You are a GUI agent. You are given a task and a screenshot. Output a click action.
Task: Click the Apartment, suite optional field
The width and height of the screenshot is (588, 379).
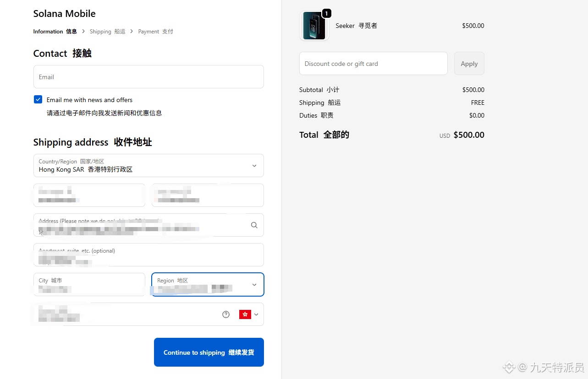click(x=148, y=255)
